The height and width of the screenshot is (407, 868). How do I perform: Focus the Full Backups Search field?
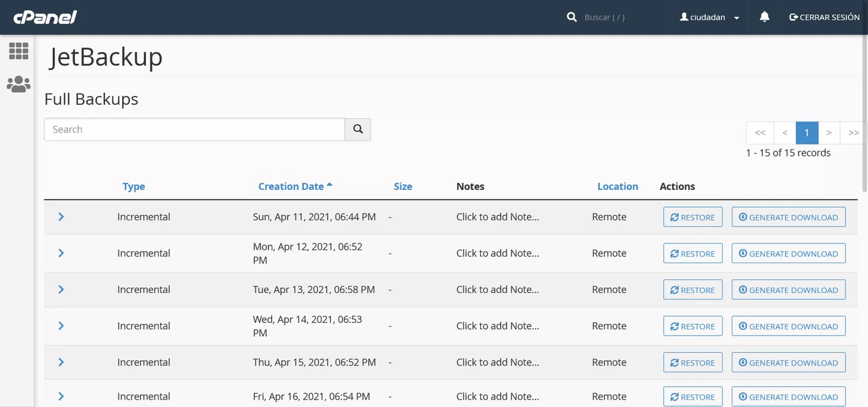click(195, 130)
